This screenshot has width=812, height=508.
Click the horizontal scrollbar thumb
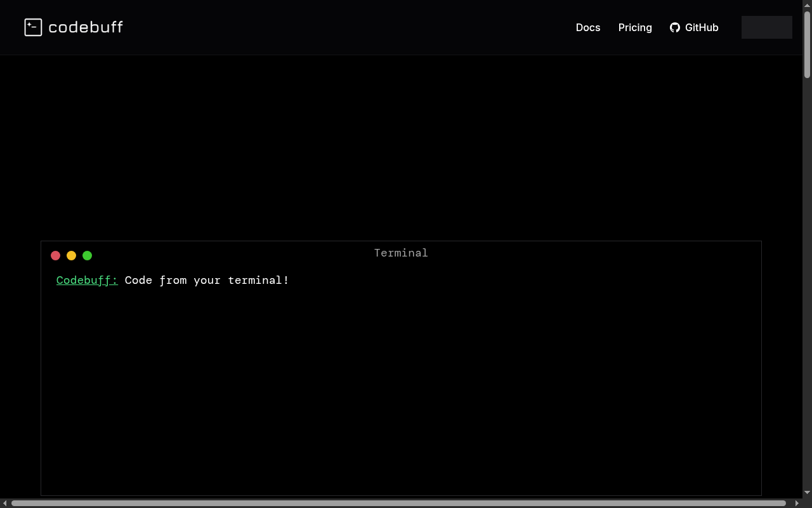[x=398, y=503]
